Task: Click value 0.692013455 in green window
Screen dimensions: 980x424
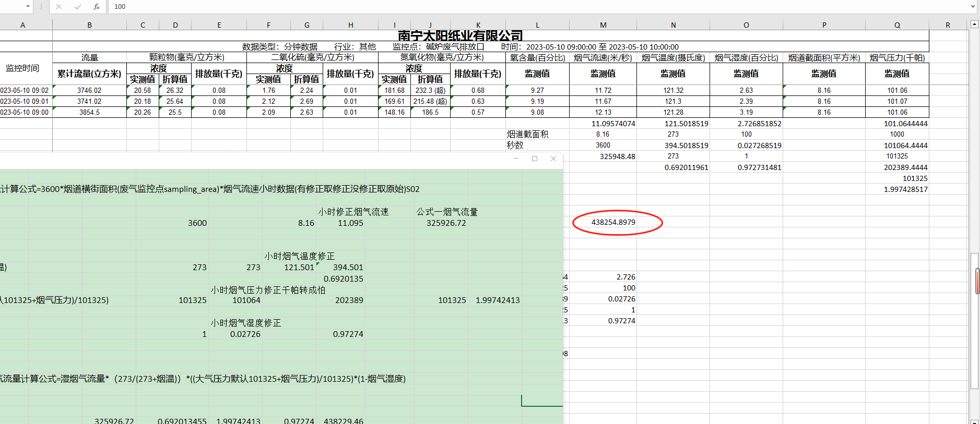Action: 182,420
